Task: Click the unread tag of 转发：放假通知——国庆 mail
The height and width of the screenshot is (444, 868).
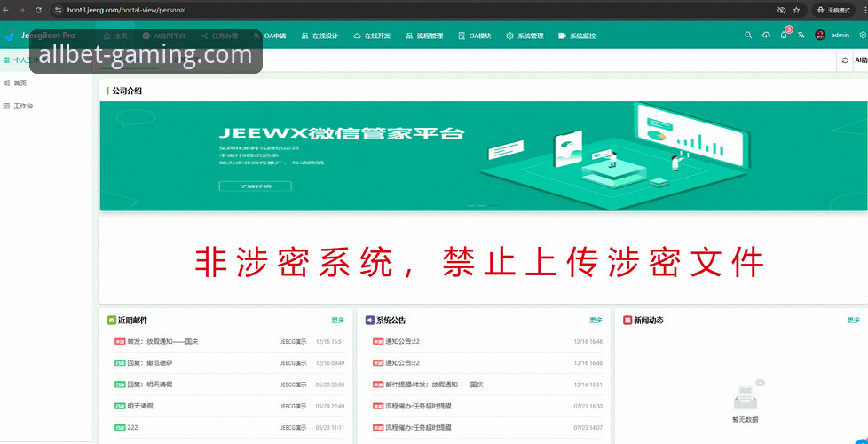Action: (120, 342)
